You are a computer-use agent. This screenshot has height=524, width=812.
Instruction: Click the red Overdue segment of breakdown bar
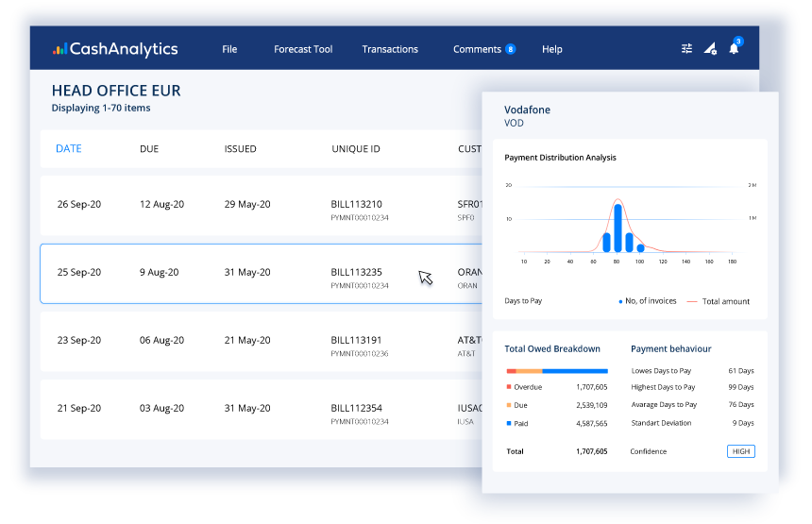tap(511, 371)
